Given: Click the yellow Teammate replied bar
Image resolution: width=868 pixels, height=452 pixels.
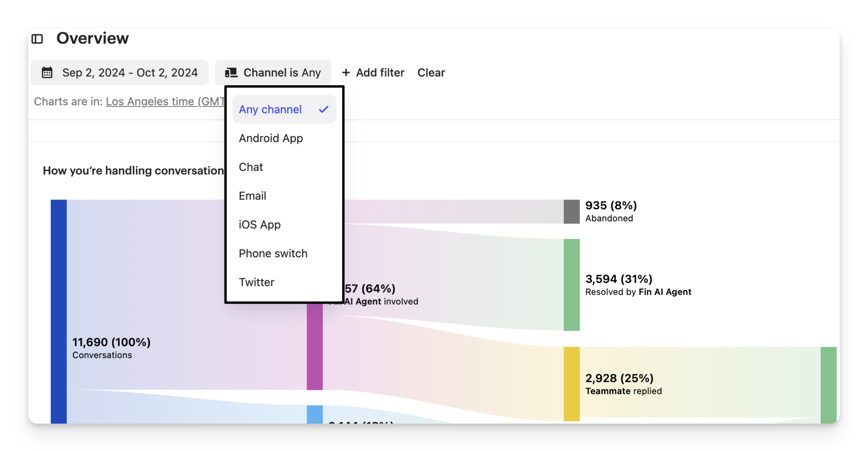Looking at the screenshot, I should coord(571,384).
